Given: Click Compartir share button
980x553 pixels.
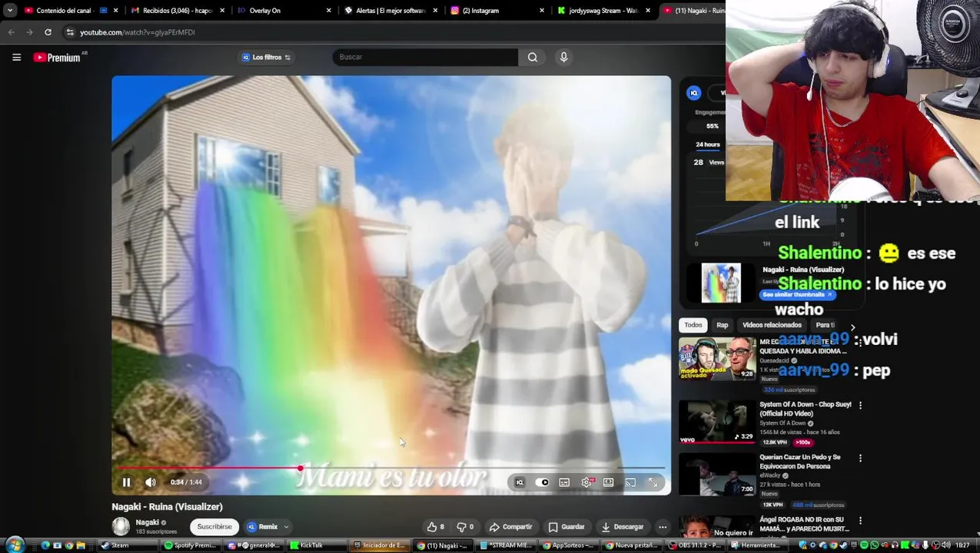Looking at the screenshot, I should coord(510,527).
